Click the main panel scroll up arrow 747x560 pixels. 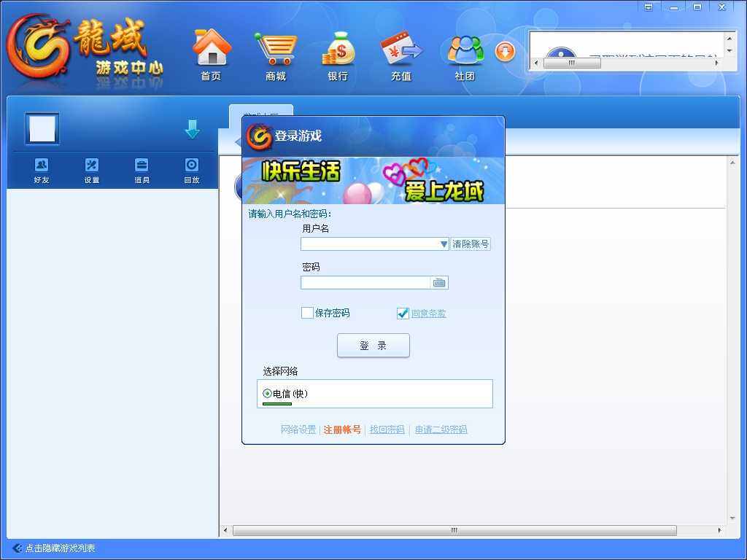(732, 163)
